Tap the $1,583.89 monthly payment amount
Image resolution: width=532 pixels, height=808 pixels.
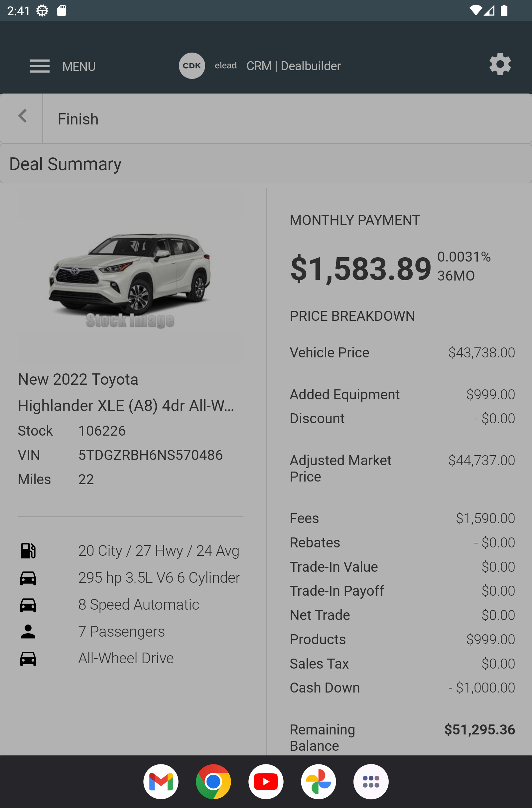(361, 269)
